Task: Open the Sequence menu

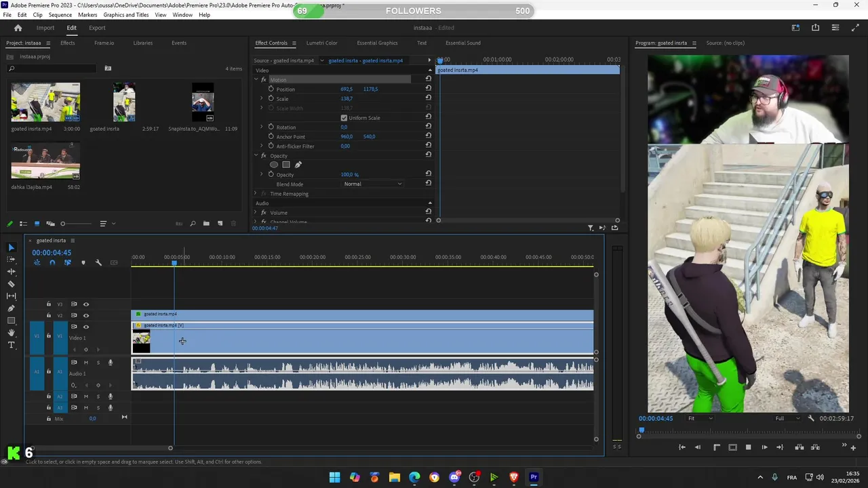Action: (x=60, y=15)
